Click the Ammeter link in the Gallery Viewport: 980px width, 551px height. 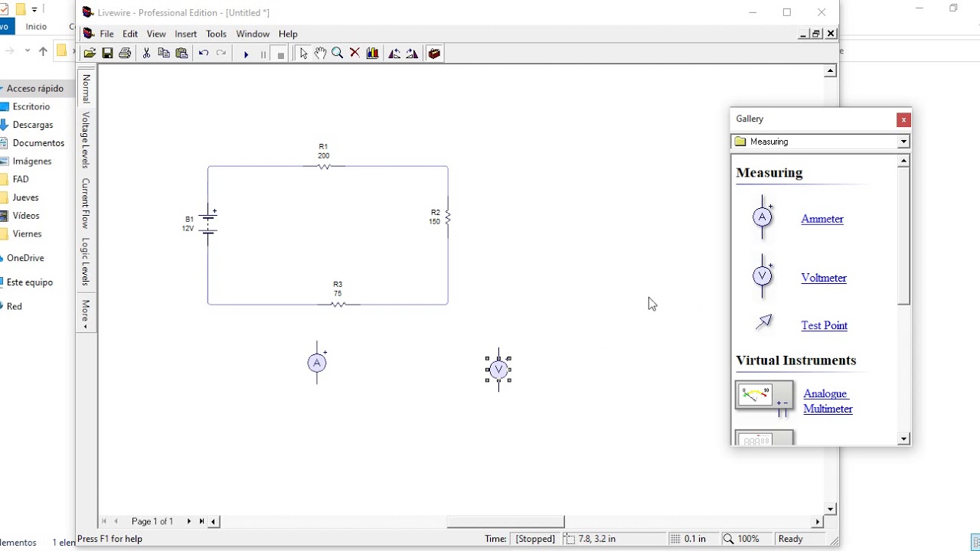[822, 219]
